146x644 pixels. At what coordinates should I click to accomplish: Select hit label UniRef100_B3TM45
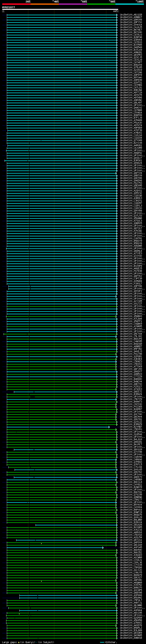coord(131,45)
